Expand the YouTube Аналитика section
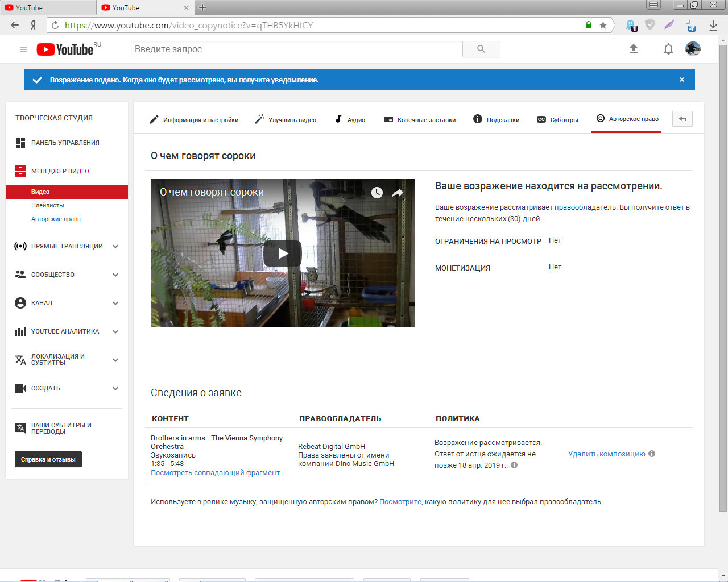Viewport: 728px width, 582px height. point(115,331)
